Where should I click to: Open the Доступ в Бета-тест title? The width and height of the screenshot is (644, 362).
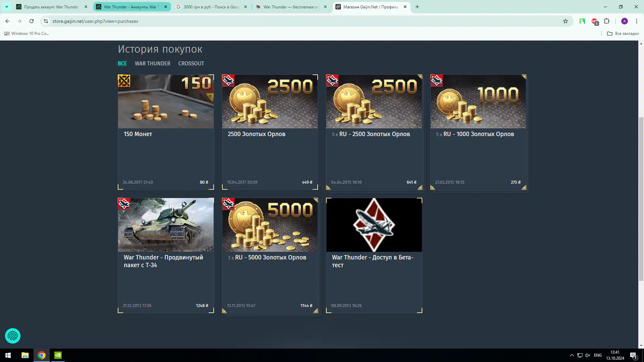pyautogui.click(x=373, y=261)
